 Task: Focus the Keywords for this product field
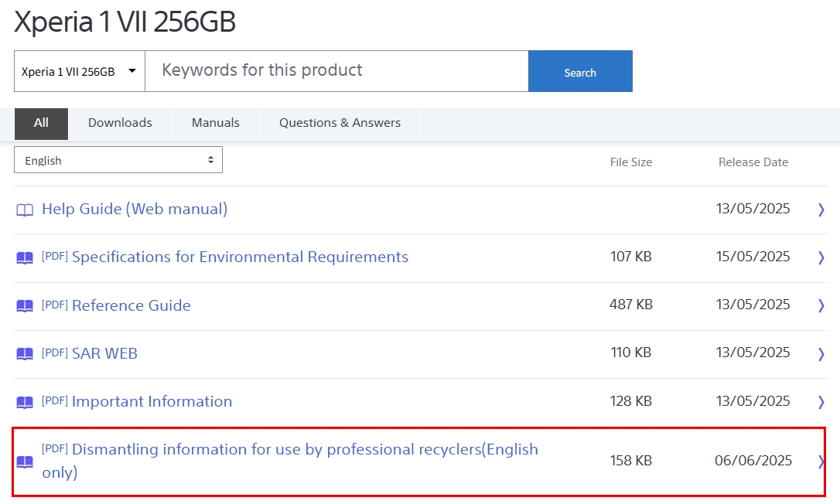336,71
